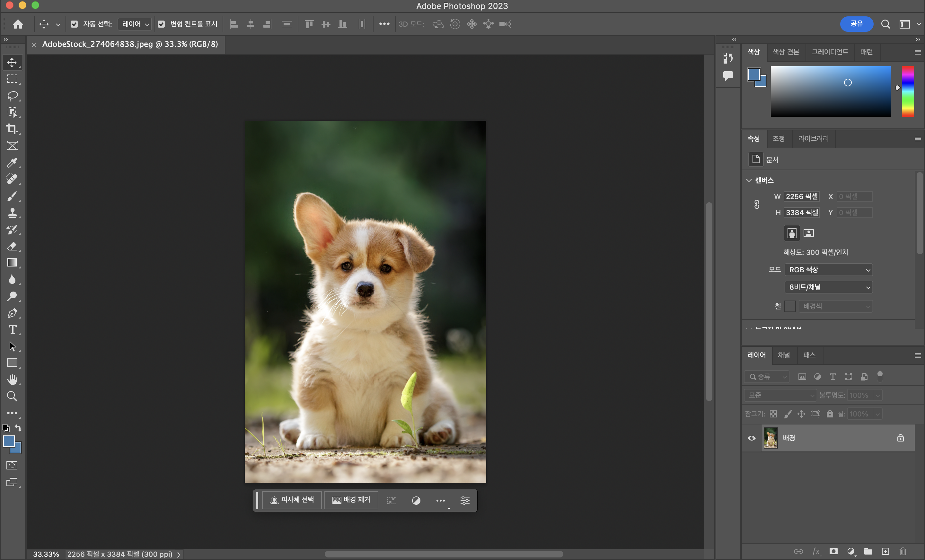Disable the 변형 컨트롤 표시 checkbox
925x560 pixels.
162,24
